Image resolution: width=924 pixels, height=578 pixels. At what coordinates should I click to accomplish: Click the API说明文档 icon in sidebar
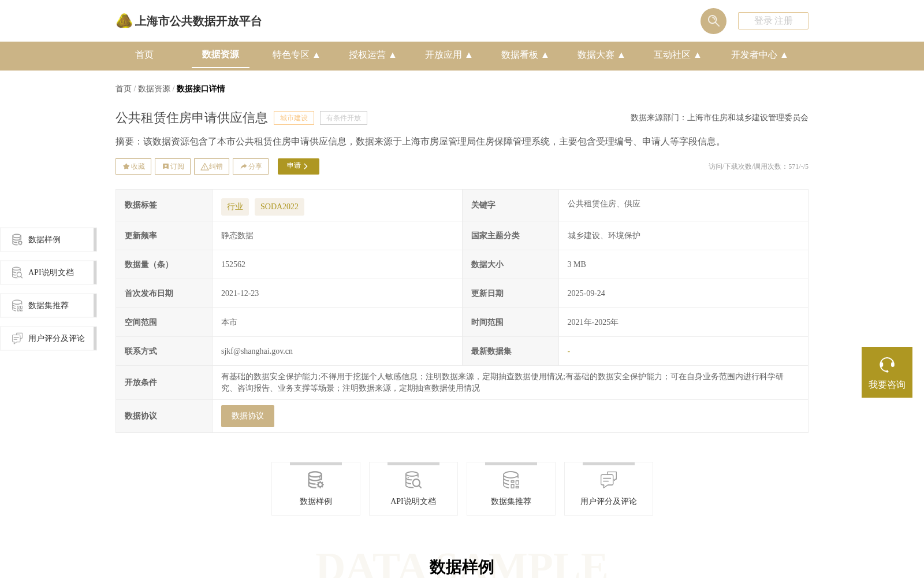(17, 272)
